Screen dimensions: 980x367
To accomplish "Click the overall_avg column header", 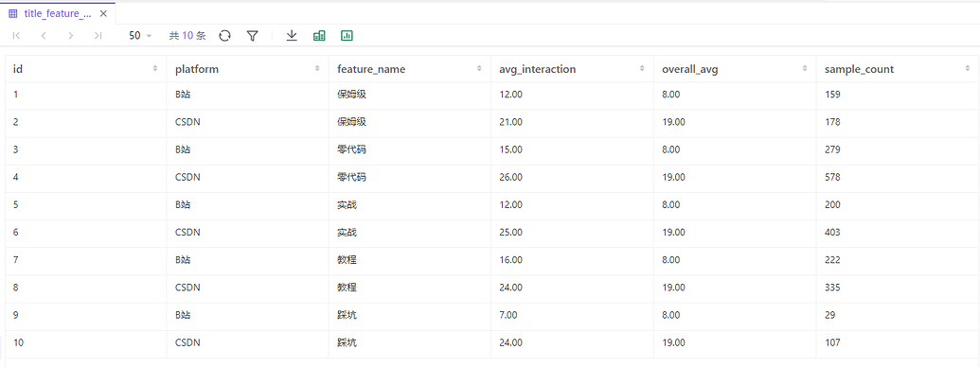I will pos(735,69).
